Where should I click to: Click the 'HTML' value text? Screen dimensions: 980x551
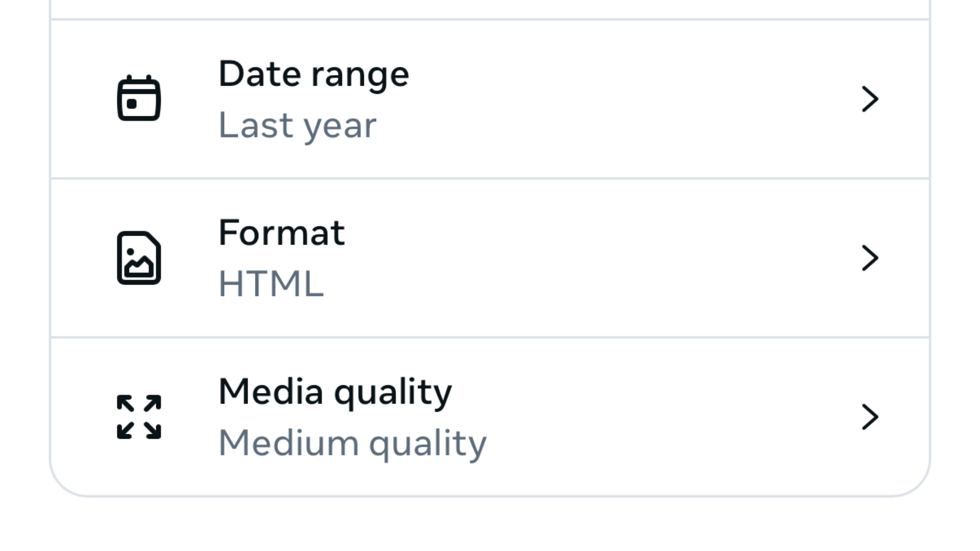pos(271,284)
